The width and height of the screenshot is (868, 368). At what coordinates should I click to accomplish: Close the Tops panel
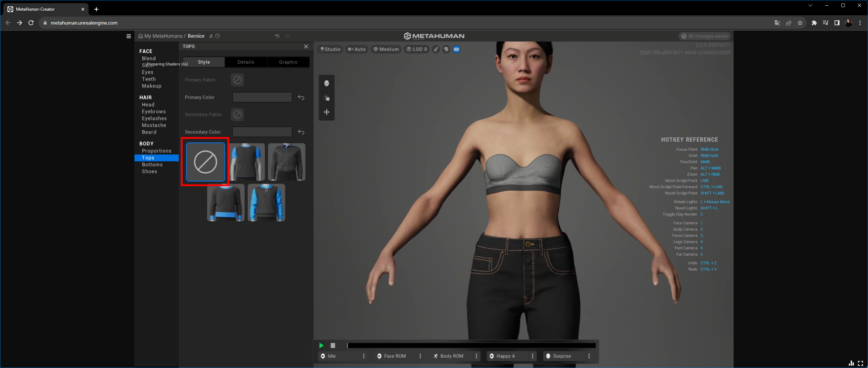coord(306,47)
